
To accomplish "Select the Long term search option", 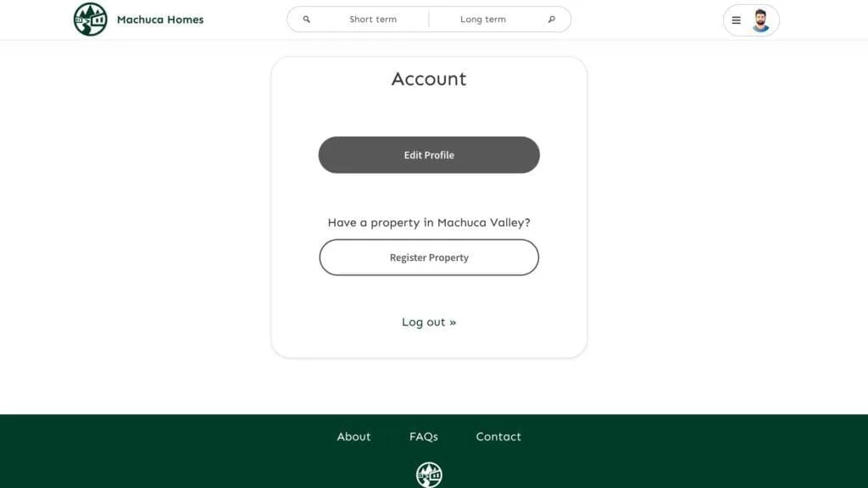I will (x=482, y=19).
